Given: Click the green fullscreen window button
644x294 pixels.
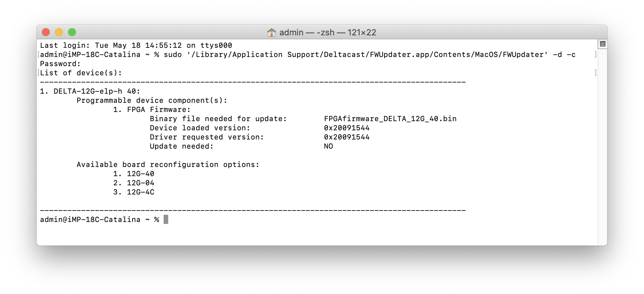Looking at the screenshot, I should coord(72,32).
